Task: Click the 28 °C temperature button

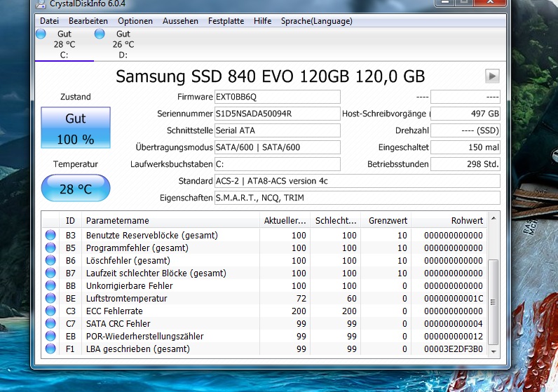Action: pos(76,188)
